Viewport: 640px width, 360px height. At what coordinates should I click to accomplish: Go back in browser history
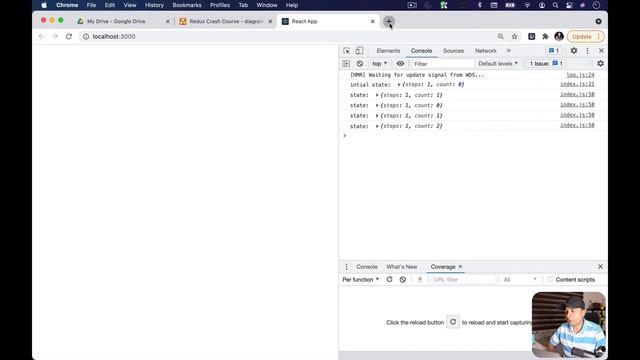pos(41,36)
